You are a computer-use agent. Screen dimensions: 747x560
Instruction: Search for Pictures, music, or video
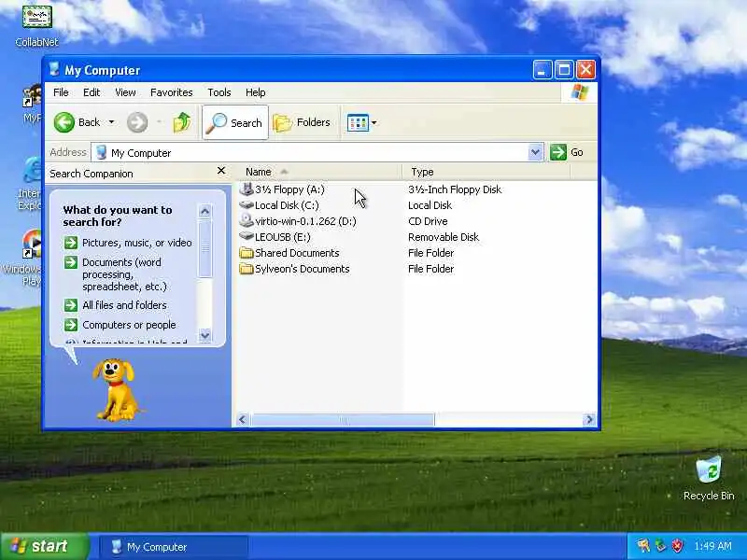pos(137,243)
